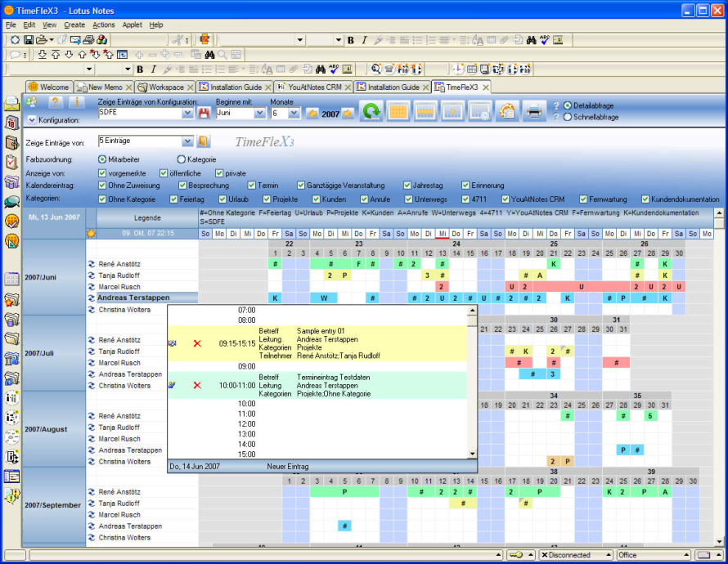Click the orange info 'i' icon
This screenshot has width=728, height=564.
tap(77, 102)
